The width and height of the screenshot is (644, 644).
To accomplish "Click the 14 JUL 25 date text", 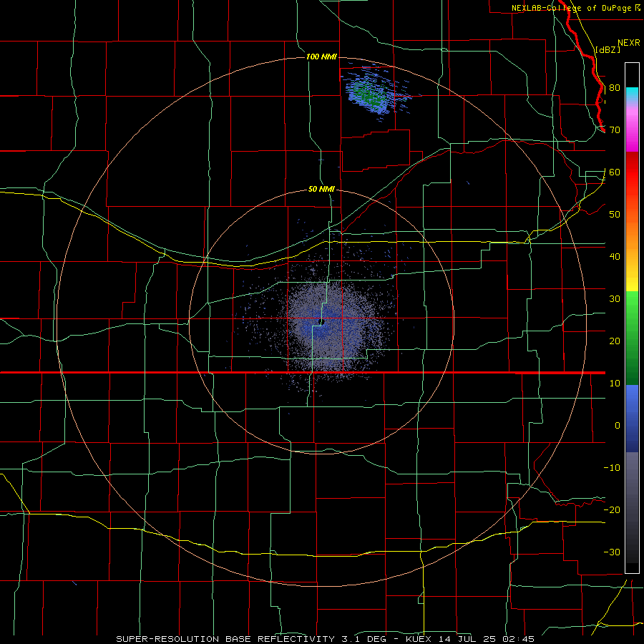I will pyautogui.click(x=466, y=639).
